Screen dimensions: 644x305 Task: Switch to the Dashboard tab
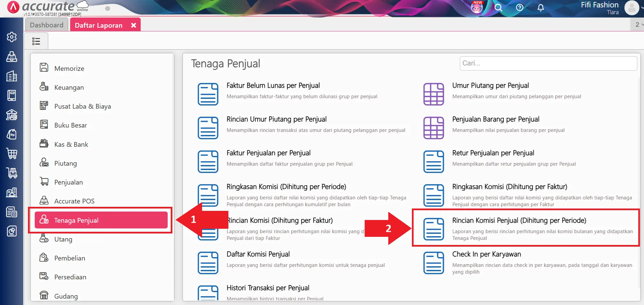(x=46, y=25)
